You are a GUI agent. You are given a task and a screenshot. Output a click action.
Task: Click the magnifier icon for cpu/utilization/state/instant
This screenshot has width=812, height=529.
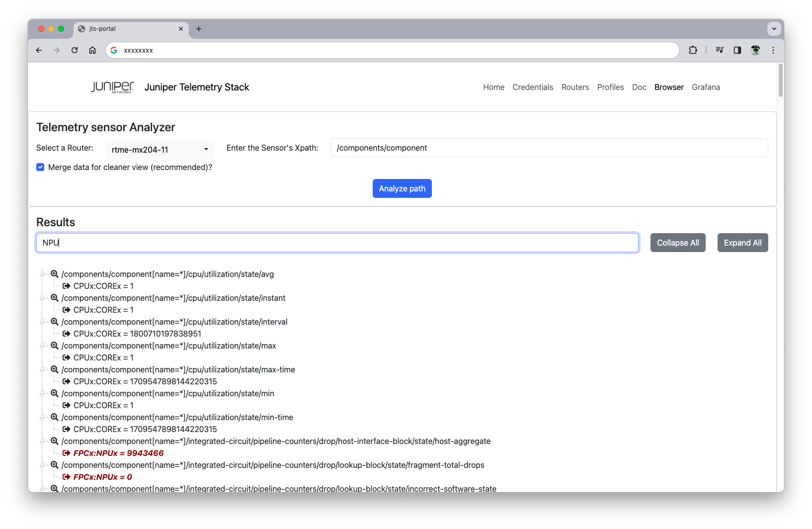pyautogui.click(x=55, y=298)
